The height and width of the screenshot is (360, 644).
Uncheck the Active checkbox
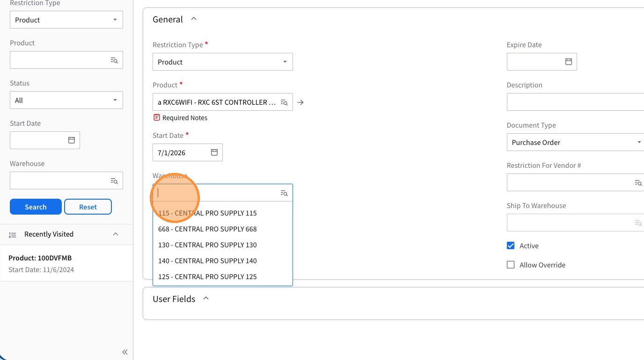point(511,245)
